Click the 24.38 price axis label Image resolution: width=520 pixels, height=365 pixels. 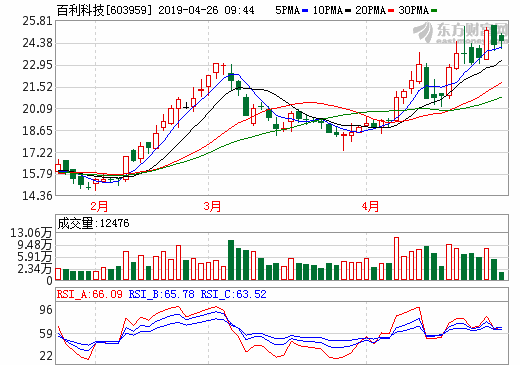coord(38,43)
